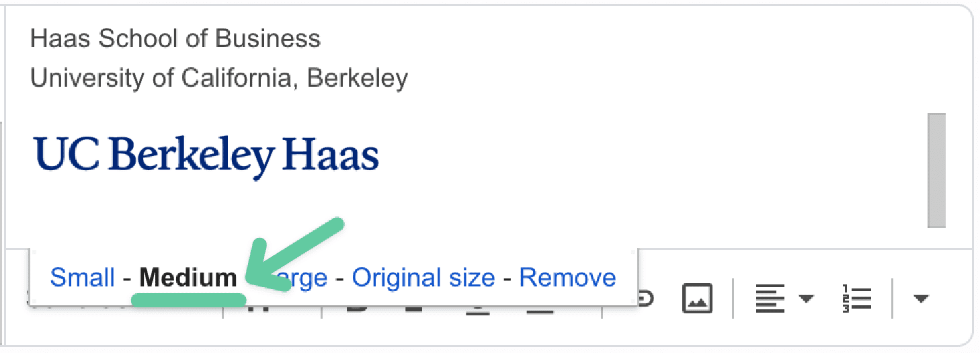Click the Insert image icon

coord(697,297)
